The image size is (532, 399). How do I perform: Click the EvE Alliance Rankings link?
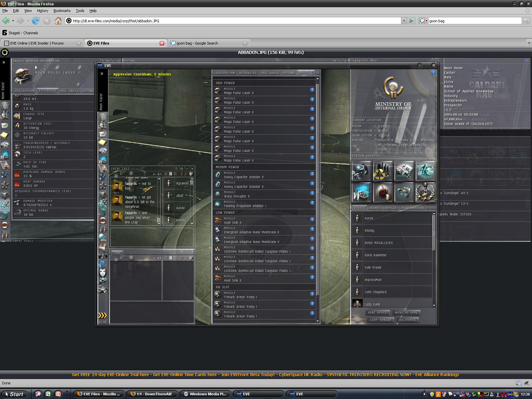click(437, 374)
